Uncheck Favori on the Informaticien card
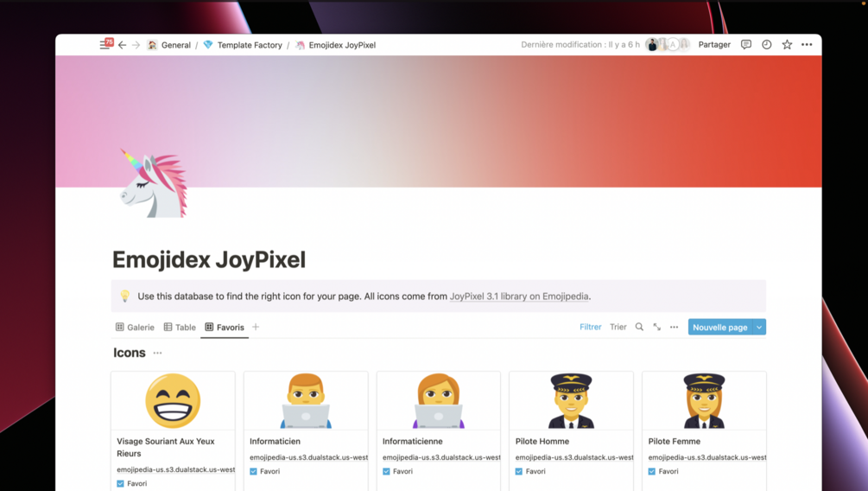Image resolution: width=868 pixels, height=491 pixels. [253, 471]
